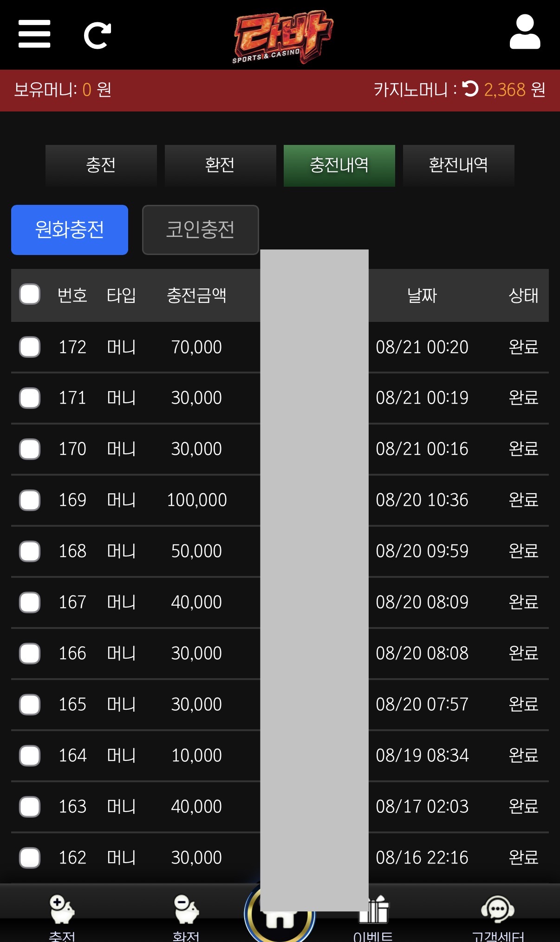The width and height of the screenshot is (560, 942).
Task: Open the user profile icon
Action: 525,32
